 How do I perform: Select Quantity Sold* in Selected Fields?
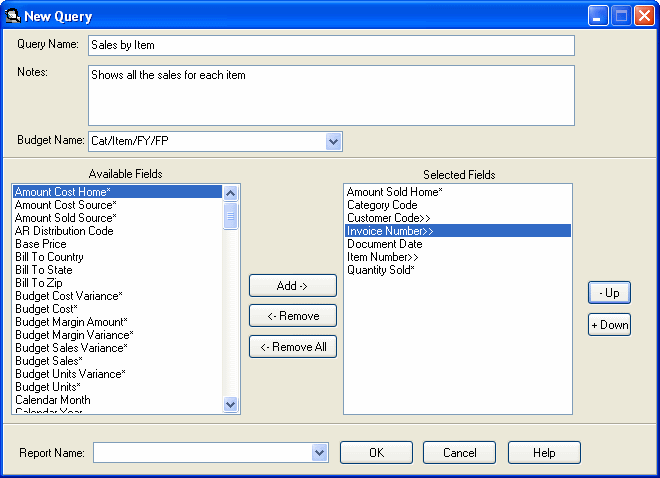[x=458, y=270]
